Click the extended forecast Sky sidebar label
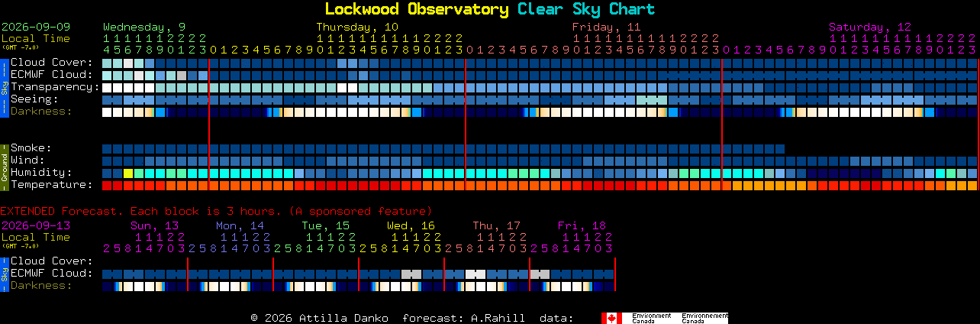Viewport: 980px width, 324px height. 4,274
